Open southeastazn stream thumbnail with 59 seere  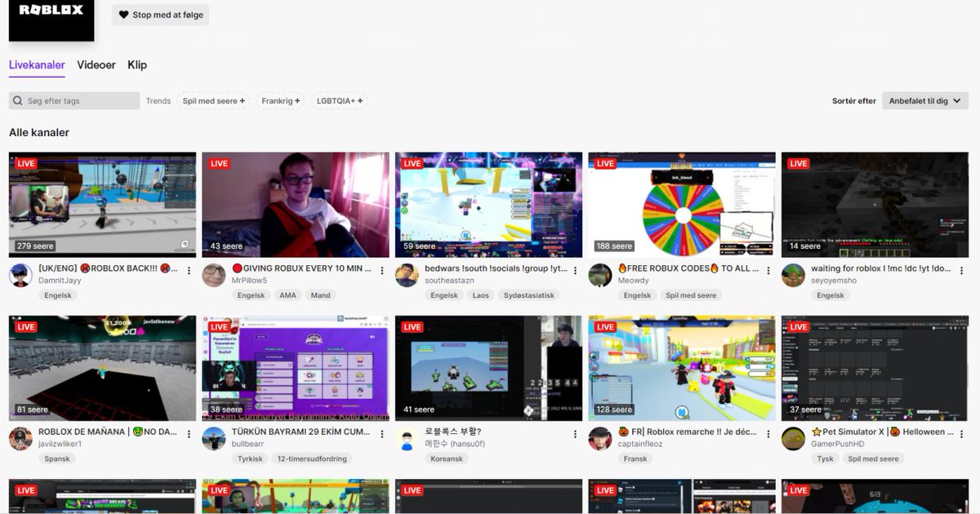coord(488,205)
